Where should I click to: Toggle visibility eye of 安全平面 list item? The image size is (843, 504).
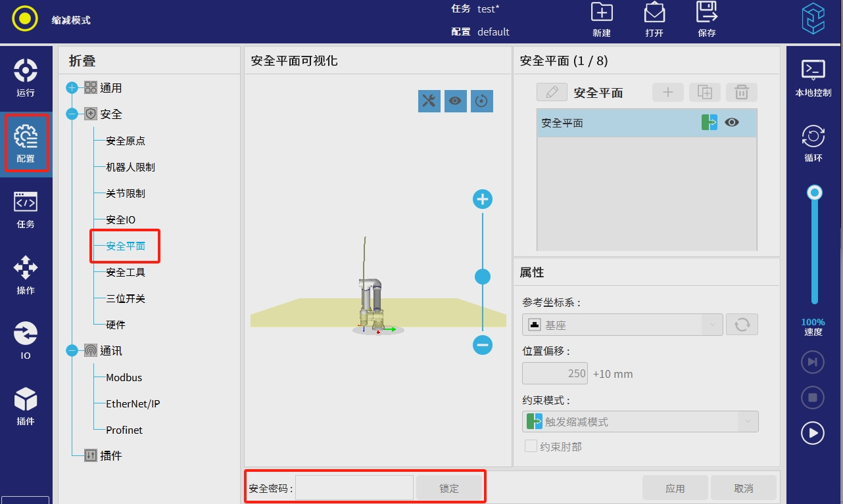click(731, 122)
